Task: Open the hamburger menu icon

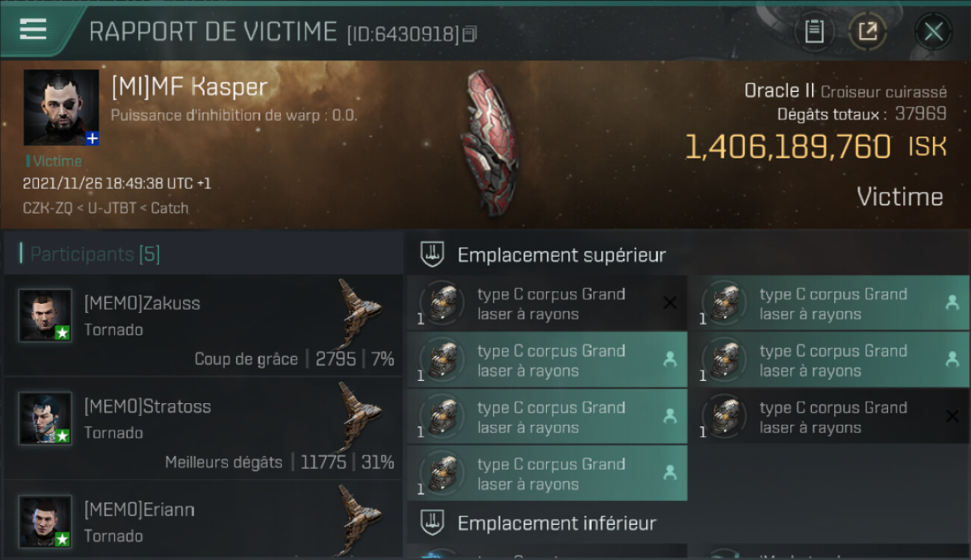Action: [33, 29]
